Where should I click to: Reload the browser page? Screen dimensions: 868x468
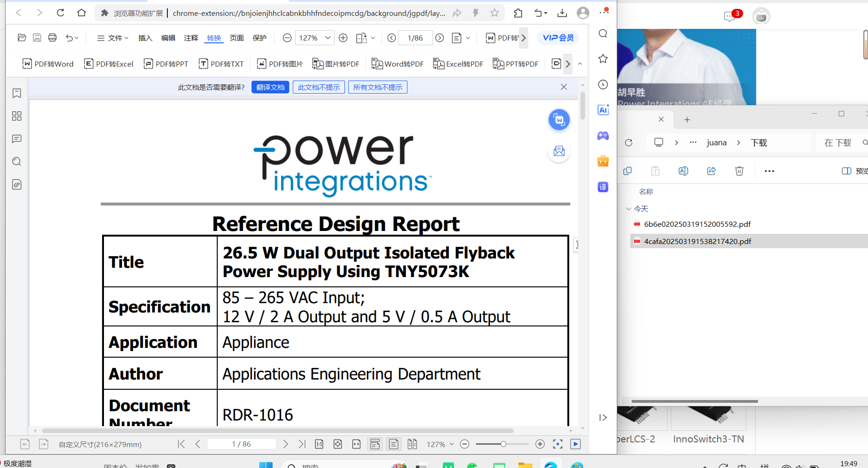pyautogui.click(x=61, y=13)
